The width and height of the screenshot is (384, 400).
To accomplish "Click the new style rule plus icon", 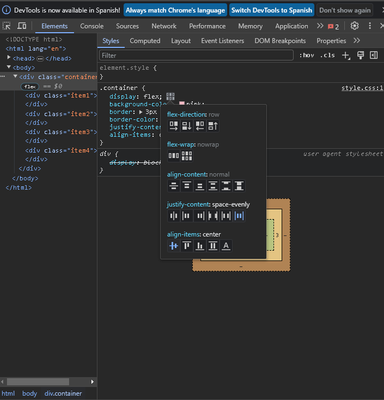I will point(346,55).
